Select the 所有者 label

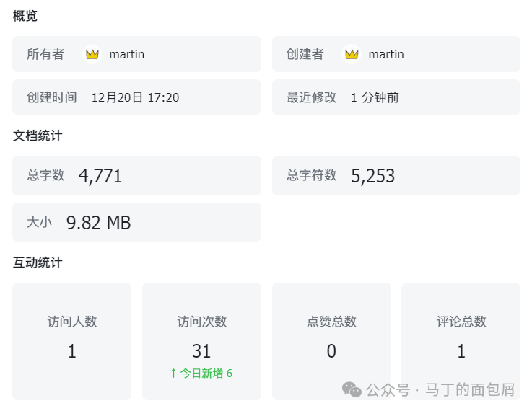click(45, 54)
